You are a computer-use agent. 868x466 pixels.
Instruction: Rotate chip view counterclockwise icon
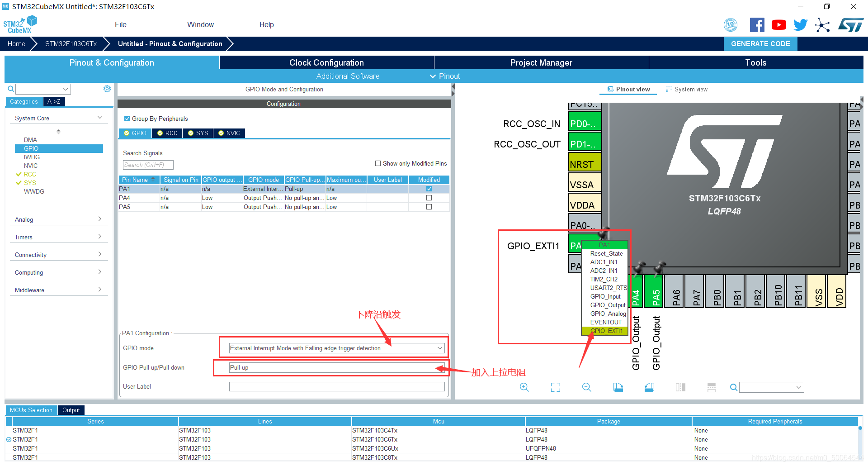(x=649, y=387)
